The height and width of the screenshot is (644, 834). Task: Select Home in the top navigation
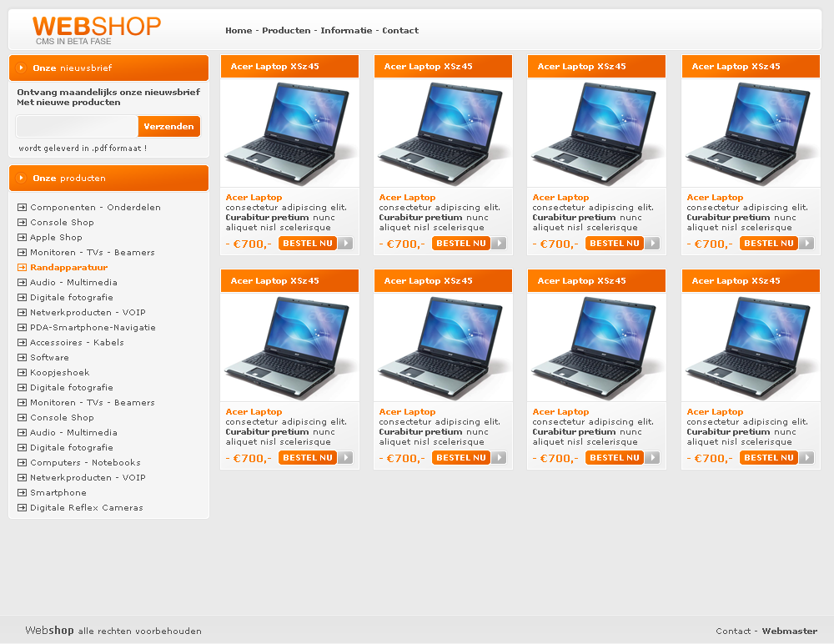(x=239, y=30)
